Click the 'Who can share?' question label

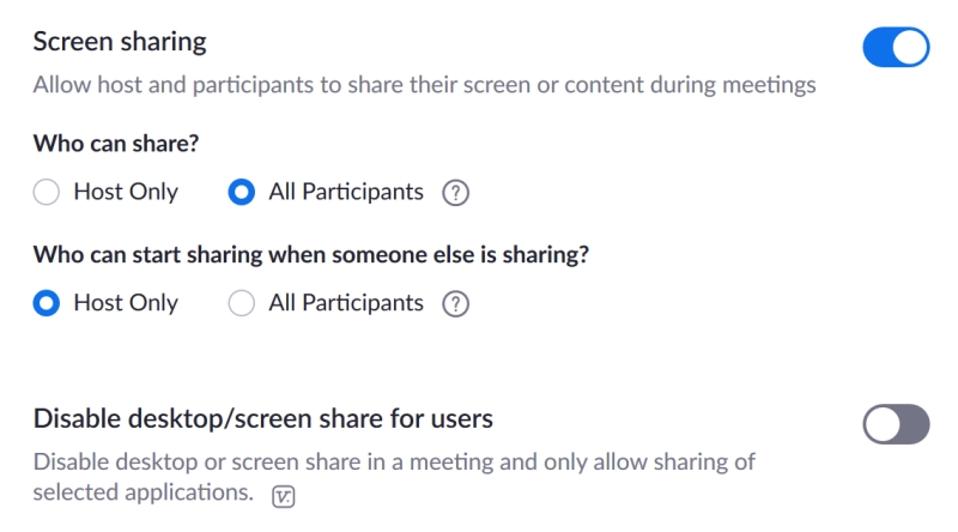[116, 143]
